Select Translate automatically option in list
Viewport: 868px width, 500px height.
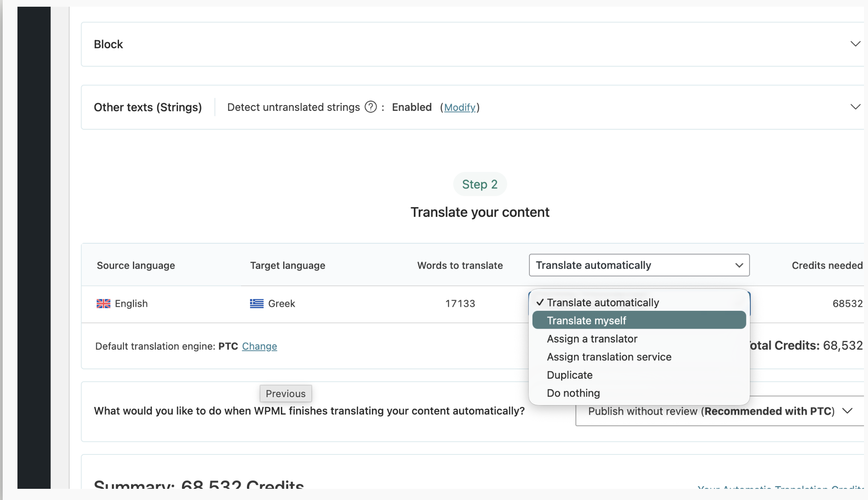tap(603, 303)
